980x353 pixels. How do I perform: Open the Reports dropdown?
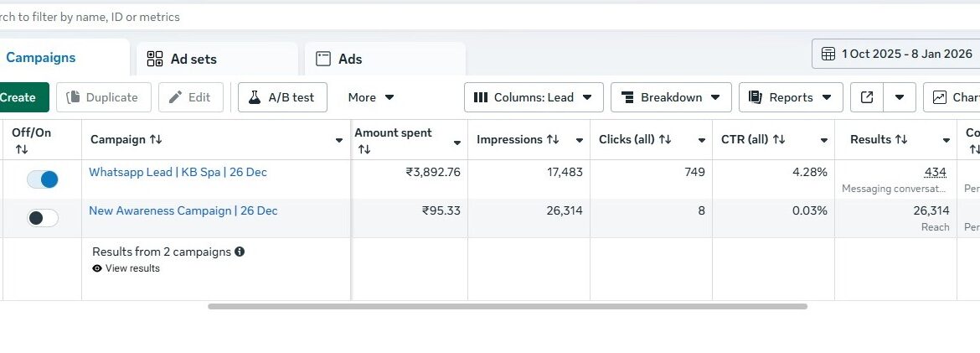[791, 97]
